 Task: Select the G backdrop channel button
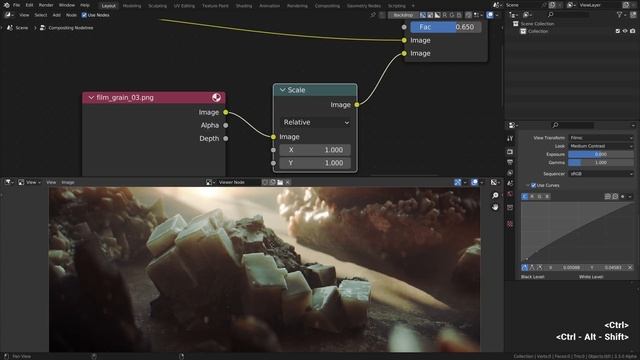pos(452,15)
